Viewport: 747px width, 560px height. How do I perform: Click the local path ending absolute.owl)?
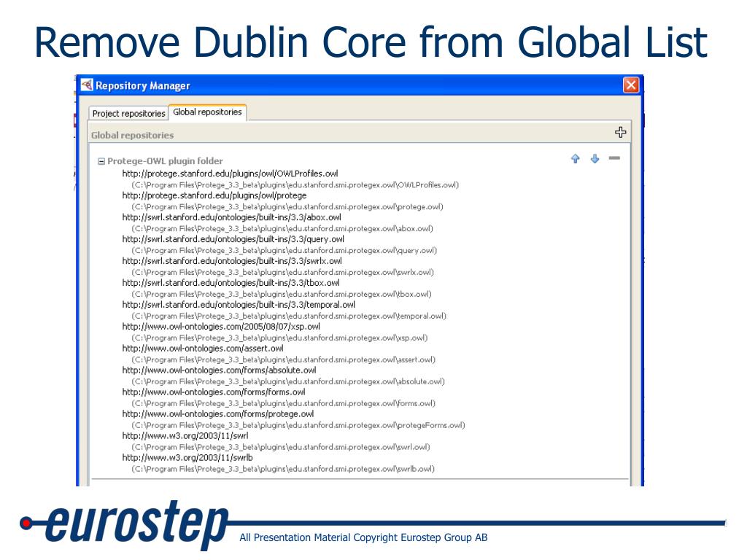(287, 382)
